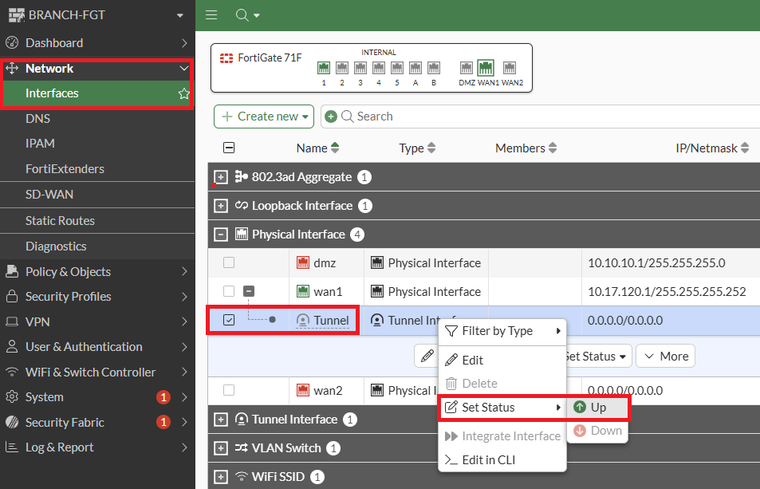Open the More actions dropdown
The width and height of the screenshot is (760, 489).
[x=665, y=356]
